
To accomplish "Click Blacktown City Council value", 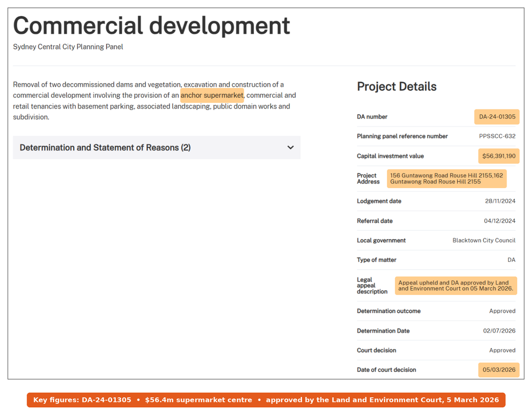I will point(484,240).
